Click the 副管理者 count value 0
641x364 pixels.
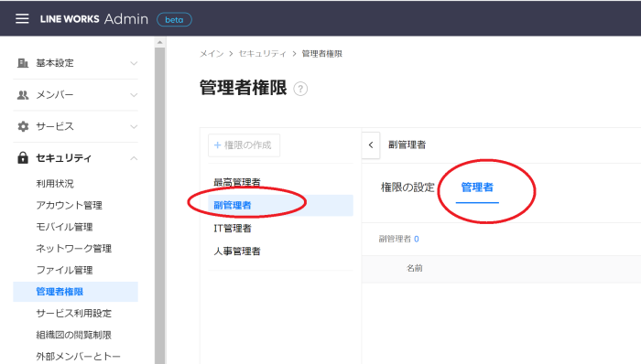pos(417,239)
